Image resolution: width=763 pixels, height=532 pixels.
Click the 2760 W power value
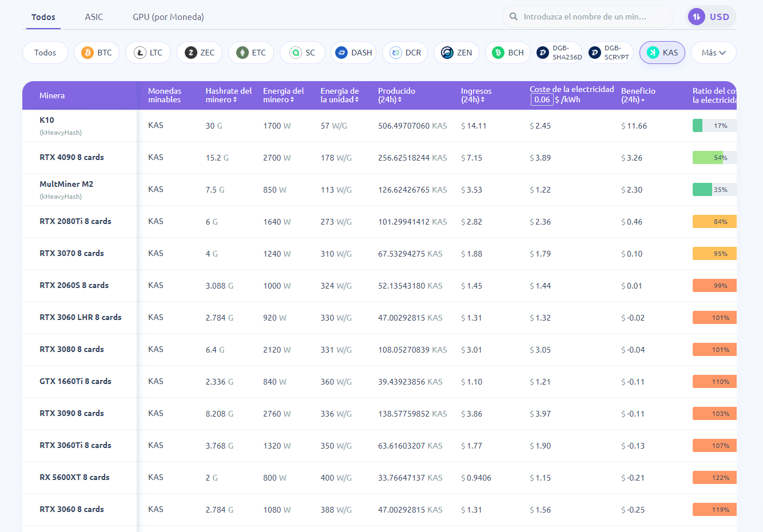click(277, 414)
